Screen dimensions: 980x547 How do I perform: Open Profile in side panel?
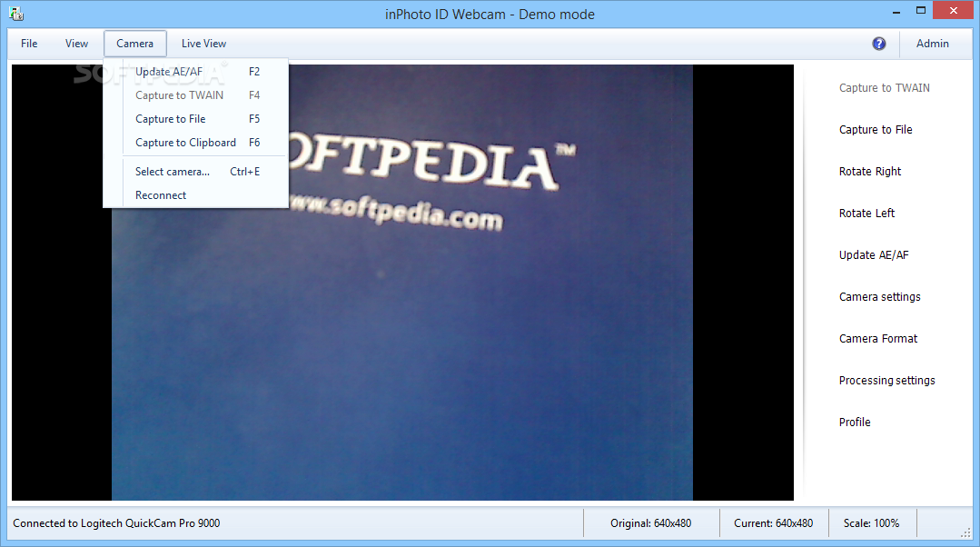coord(855,422)
